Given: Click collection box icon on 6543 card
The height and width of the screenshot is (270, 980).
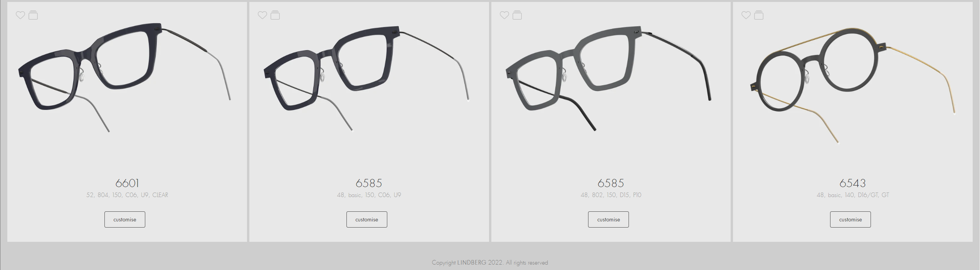Looking at the screenshot, I should click(x=759, y=15).
